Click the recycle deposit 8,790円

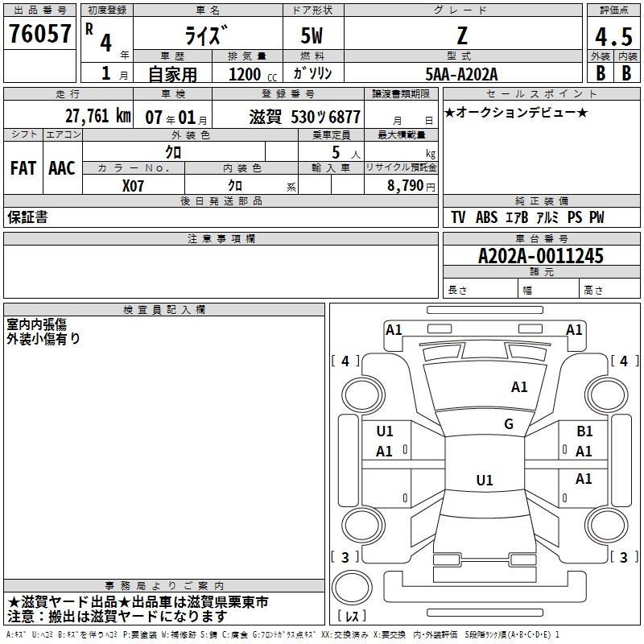coord(411,186)
